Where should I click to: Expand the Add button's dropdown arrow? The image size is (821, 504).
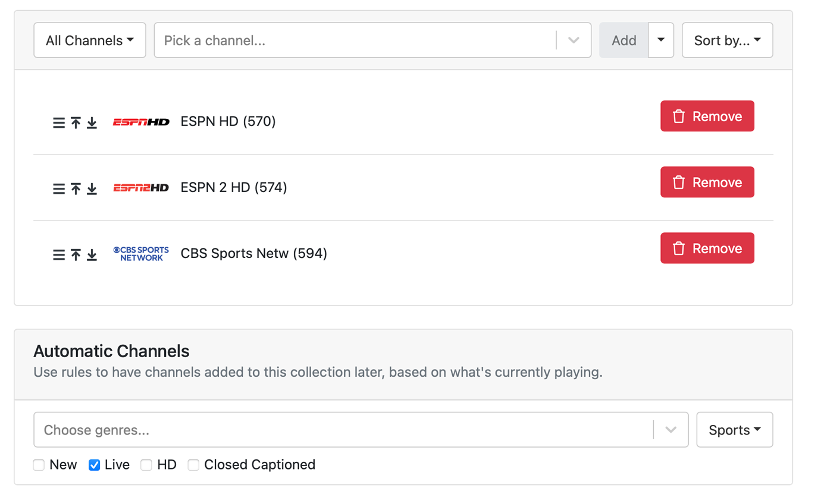pos(662,40)
